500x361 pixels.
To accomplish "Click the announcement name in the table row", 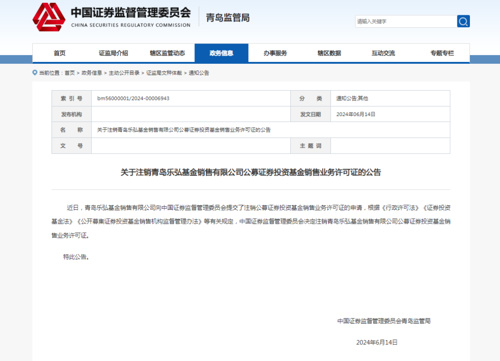I will coord(184,130).
